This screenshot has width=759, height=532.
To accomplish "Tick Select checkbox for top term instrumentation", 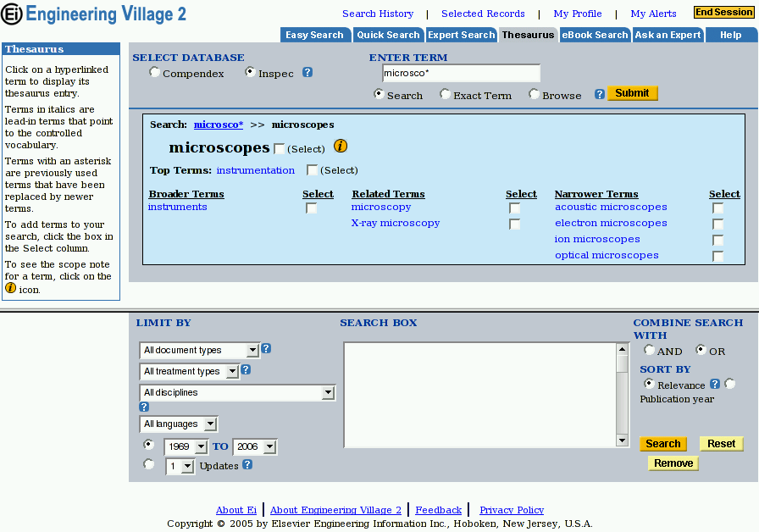I will coord(312,170).
